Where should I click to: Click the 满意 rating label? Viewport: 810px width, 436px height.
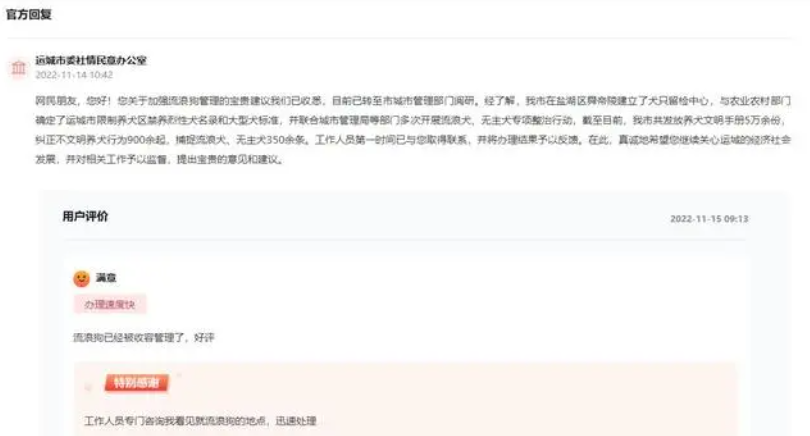106,278
